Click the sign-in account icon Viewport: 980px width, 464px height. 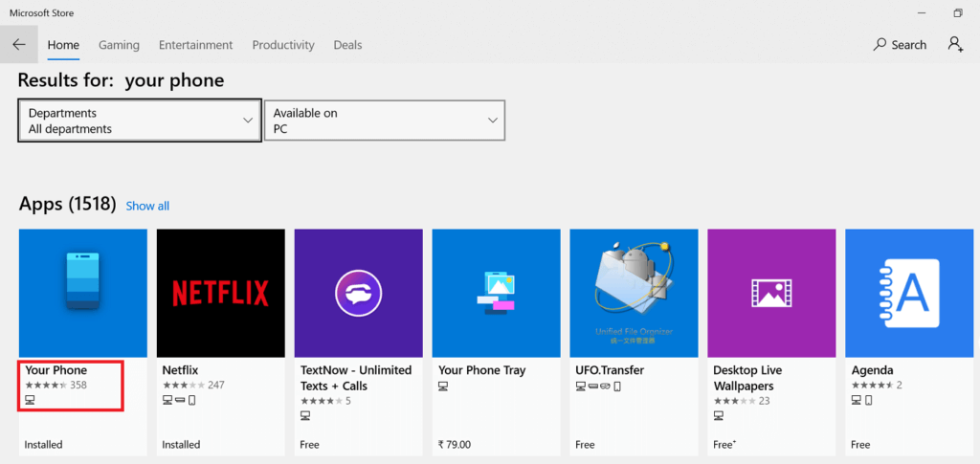pyautogui.click(x=955, y=44)
